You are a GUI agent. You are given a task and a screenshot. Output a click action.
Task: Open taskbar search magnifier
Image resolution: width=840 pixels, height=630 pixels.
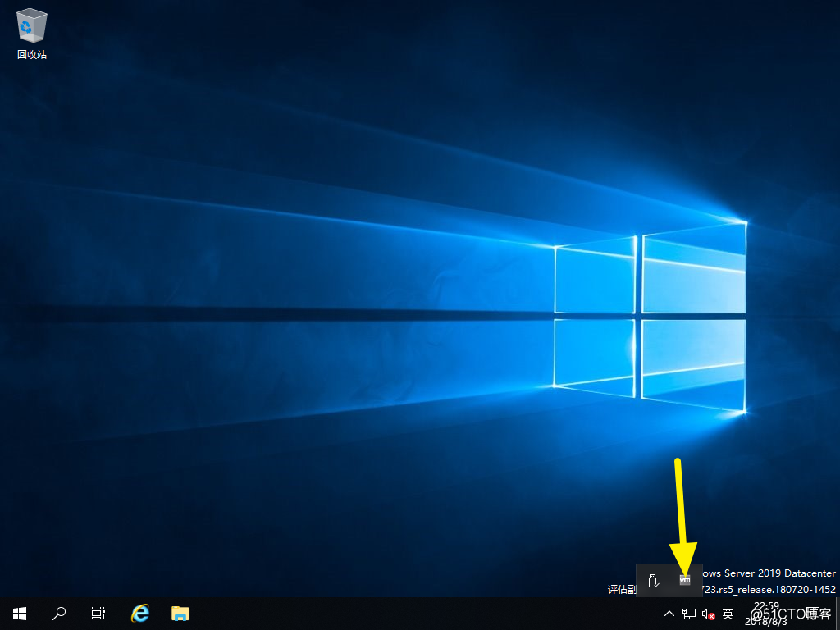tap(59, 614)
